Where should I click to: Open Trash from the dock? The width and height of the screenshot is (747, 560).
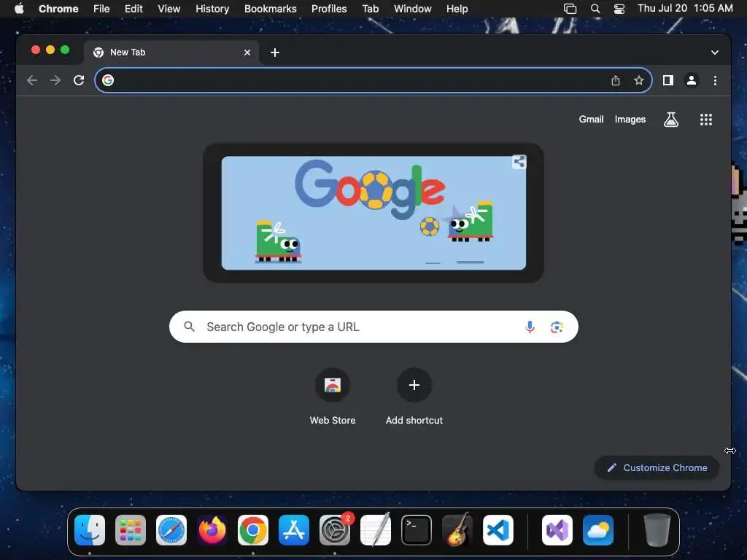coord(657,530)
